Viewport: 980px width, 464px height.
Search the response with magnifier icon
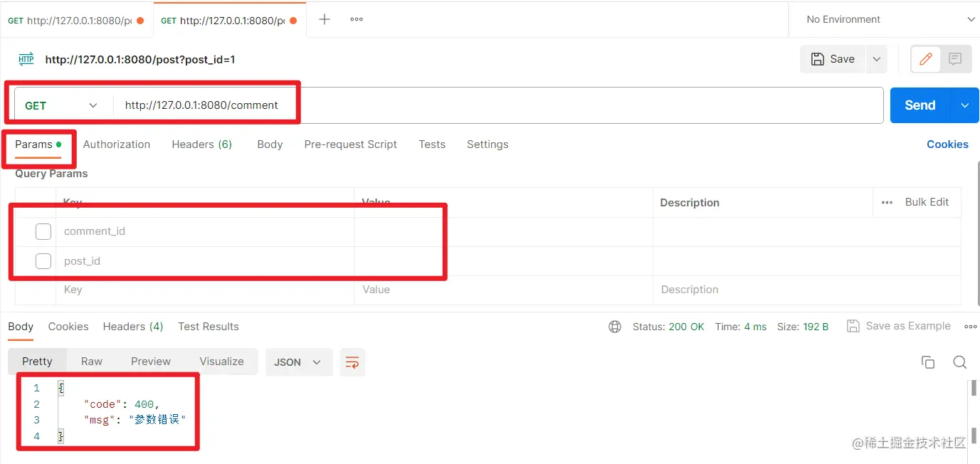[x=959, y=362]
